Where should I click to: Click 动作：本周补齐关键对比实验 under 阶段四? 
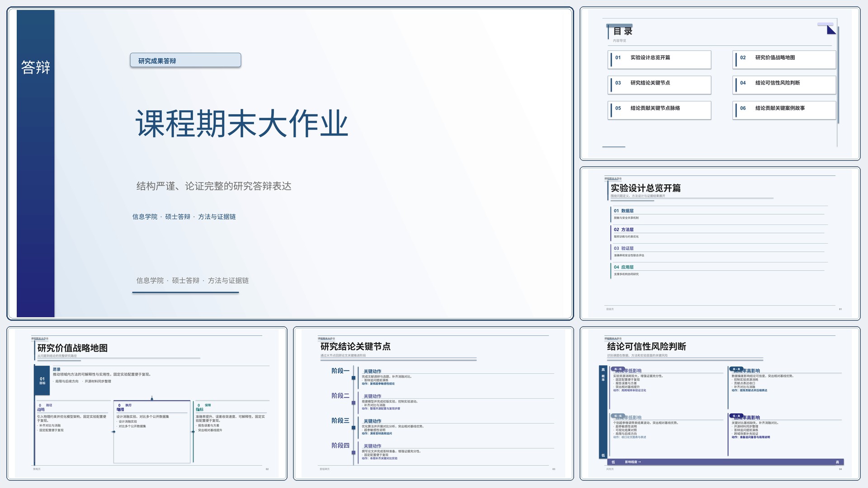(380, 459)
